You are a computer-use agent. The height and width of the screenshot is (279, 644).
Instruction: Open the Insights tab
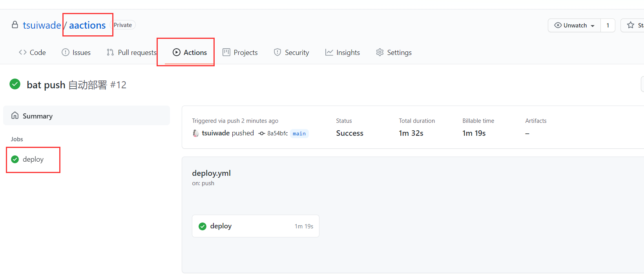[343, 52]
